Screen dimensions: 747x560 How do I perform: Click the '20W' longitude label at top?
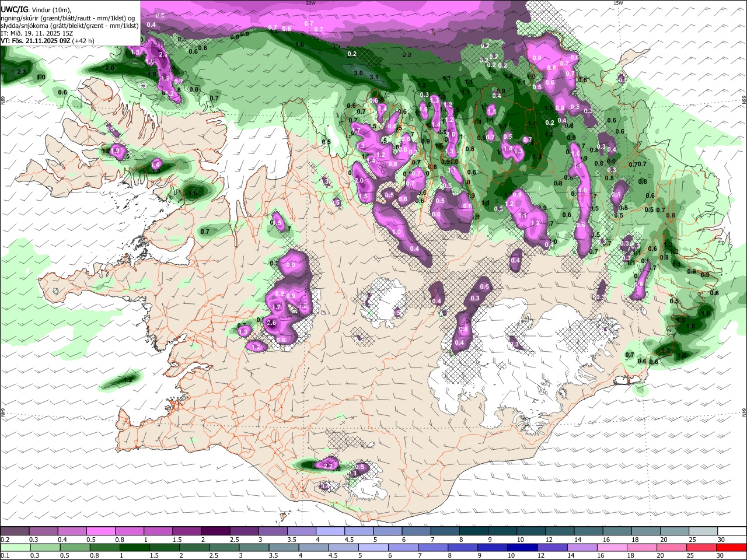pos(310,3)
